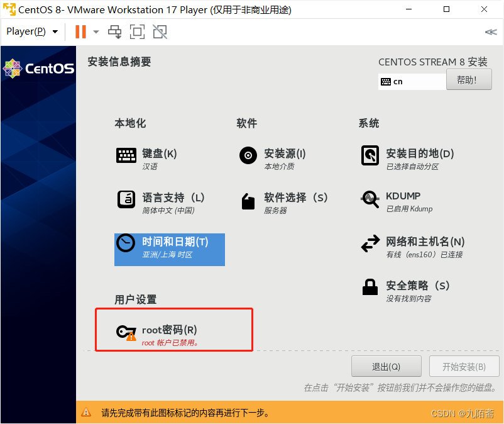Open the Player(P) menu
Viewport: 504px width, 424px height.
tap(32, 31)
